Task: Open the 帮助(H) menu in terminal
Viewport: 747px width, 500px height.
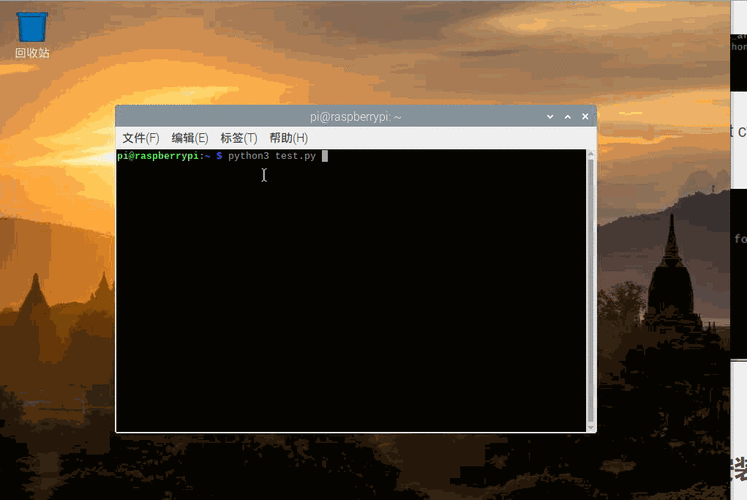Action: tap(289, 138)
